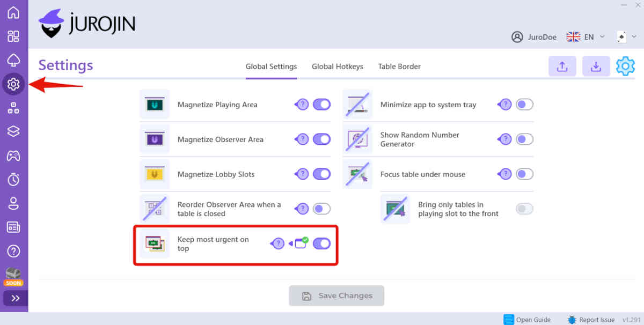Open the stacked layers icon in sidebar

click(x=13, y=131)
